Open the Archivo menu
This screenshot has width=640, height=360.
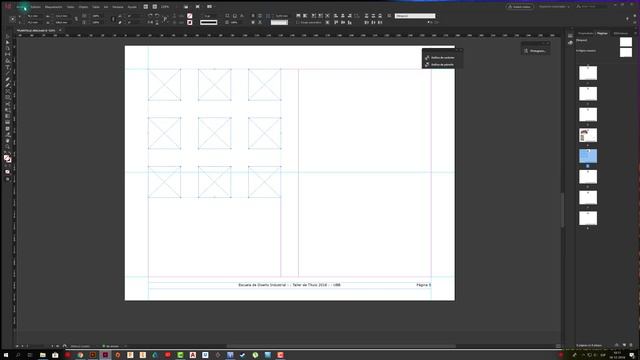(x=21, y=7)
